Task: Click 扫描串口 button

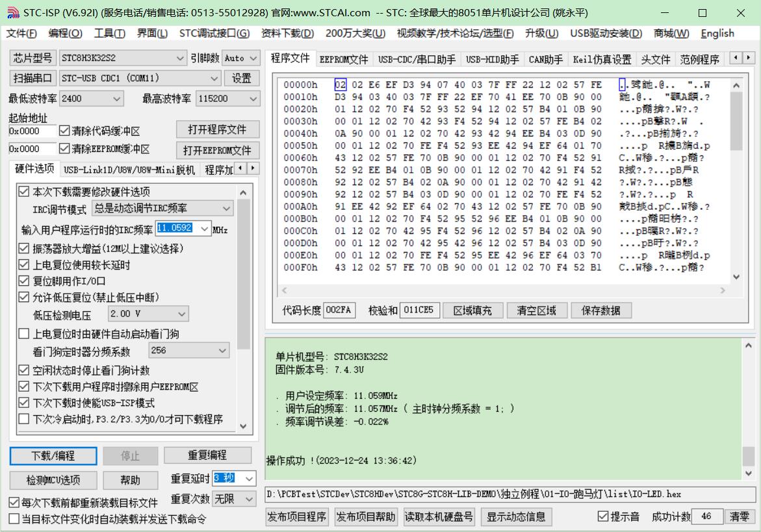Action: [32, 78]
